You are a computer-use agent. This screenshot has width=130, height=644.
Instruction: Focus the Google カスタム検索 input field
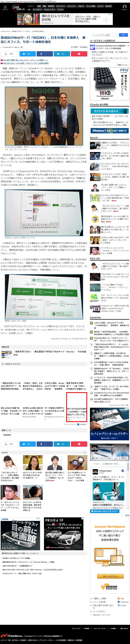[104, 35]
